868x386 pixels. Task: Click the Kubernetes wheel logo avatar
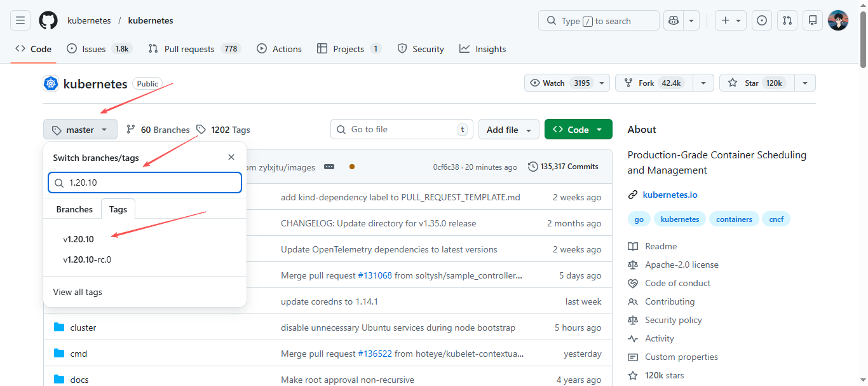pos(51,83)
